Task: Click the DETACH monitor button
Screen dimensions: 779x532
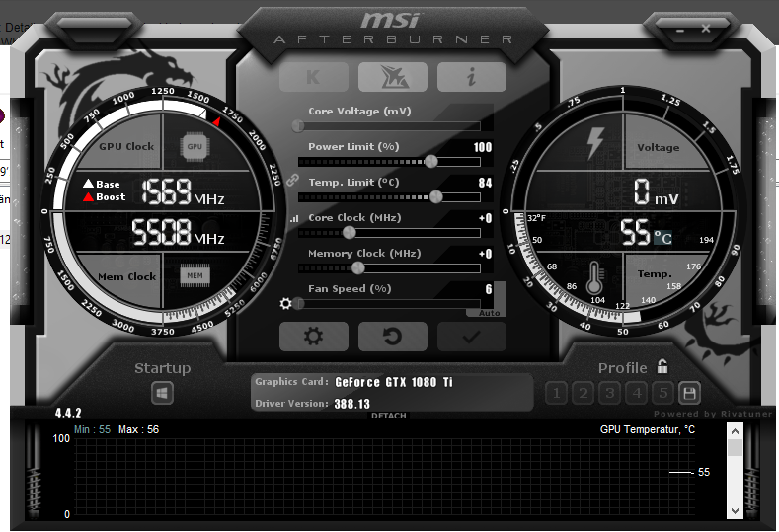Action: (388, 416)
